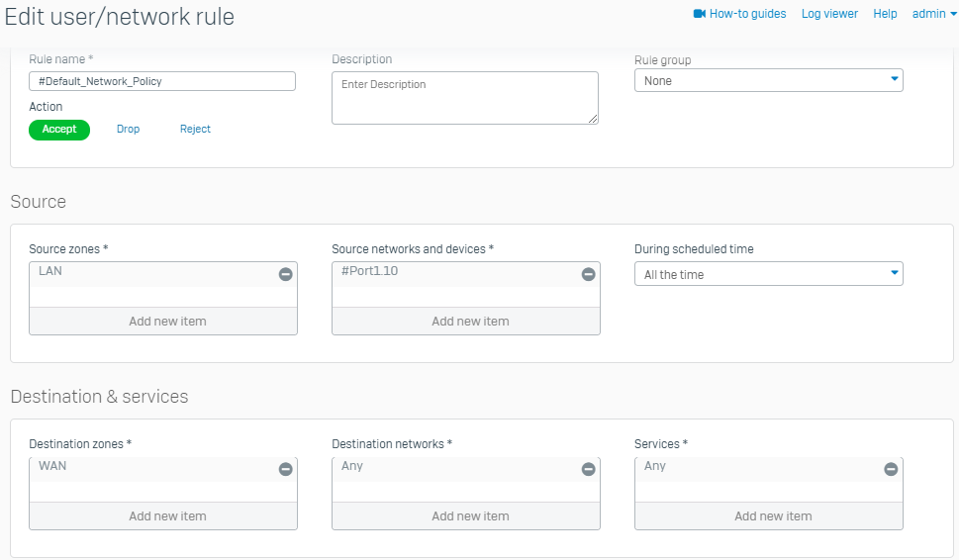Screen dimensions: 959x560
Task: Click the Rule name input field
Action: tap(162, 81)
